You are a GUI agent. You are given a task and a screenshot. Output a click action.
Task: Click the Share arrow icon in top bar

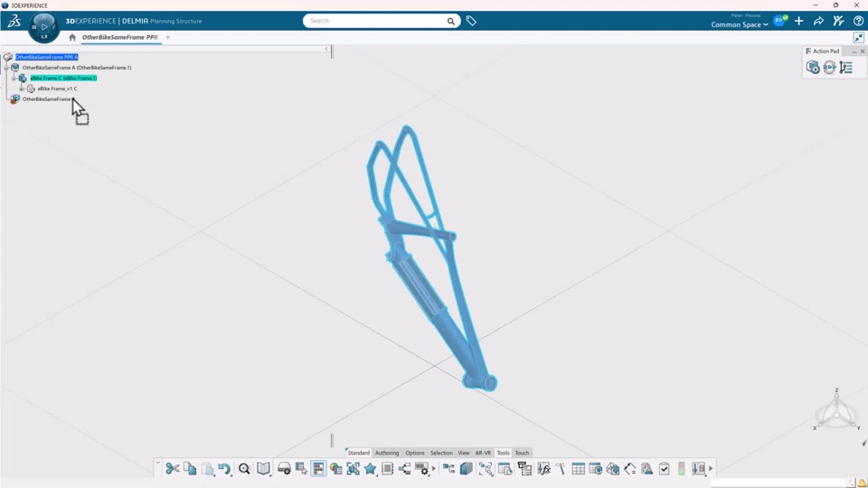tap(818, 21)
